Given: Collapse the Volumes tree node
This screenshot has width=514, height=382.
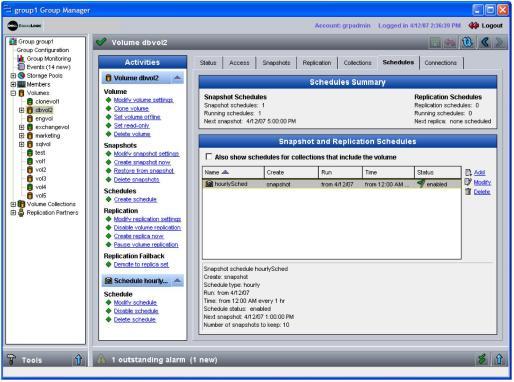Looking at the screenshot, I should point(13,93).
